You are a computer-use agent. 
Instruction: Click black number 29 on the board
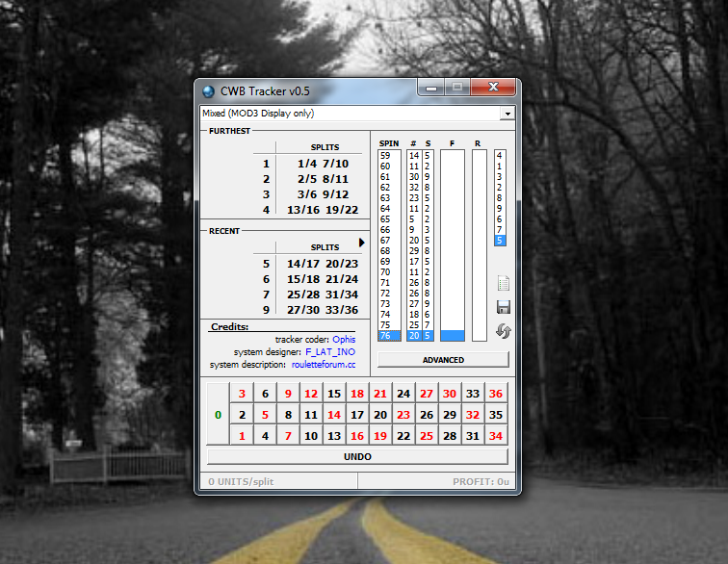pyautogui.click(x=450, y=415)
